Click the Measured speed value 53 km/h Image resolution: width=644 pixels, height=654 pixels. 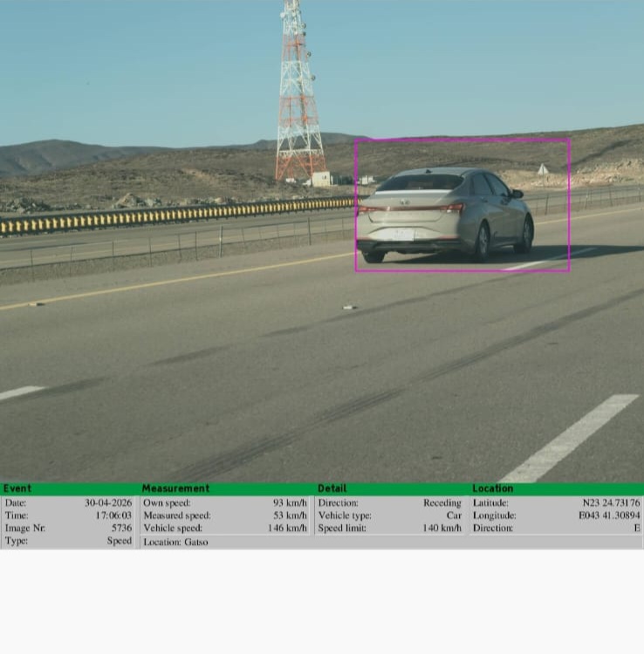(x=290, y=515)
